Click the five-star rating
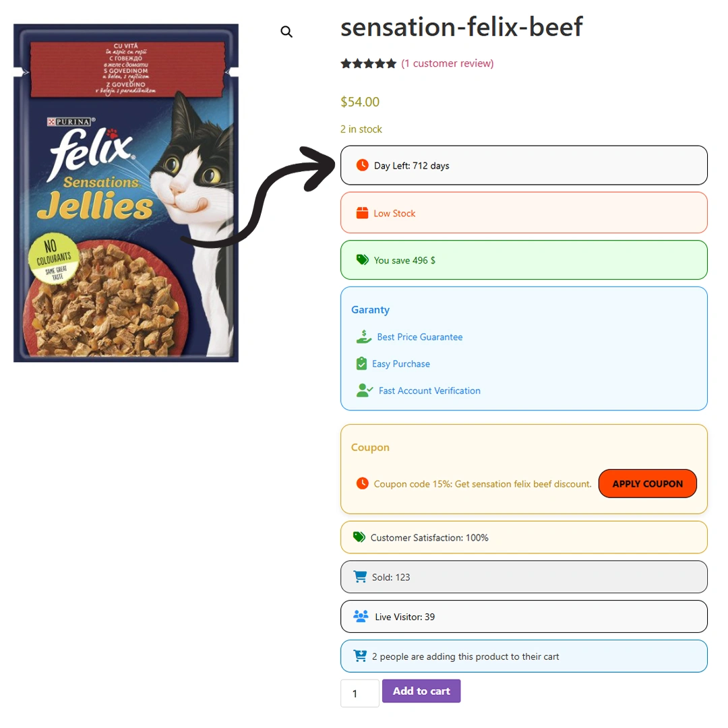Viewport: 728px width, 728px height. coord(368,63)
